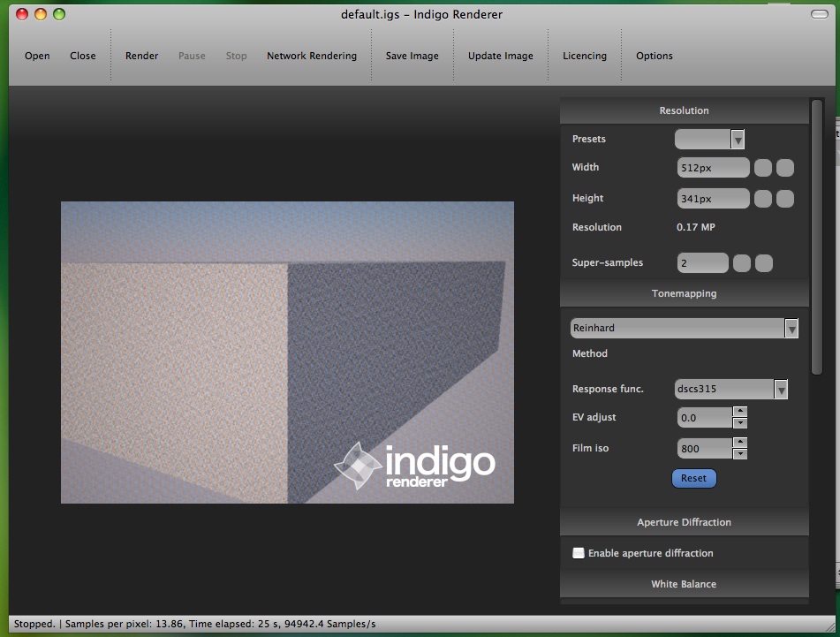Start rendering with the Render button
This screenshot has height=637, width=840.
pyautogui.click(x=141, y=56)
